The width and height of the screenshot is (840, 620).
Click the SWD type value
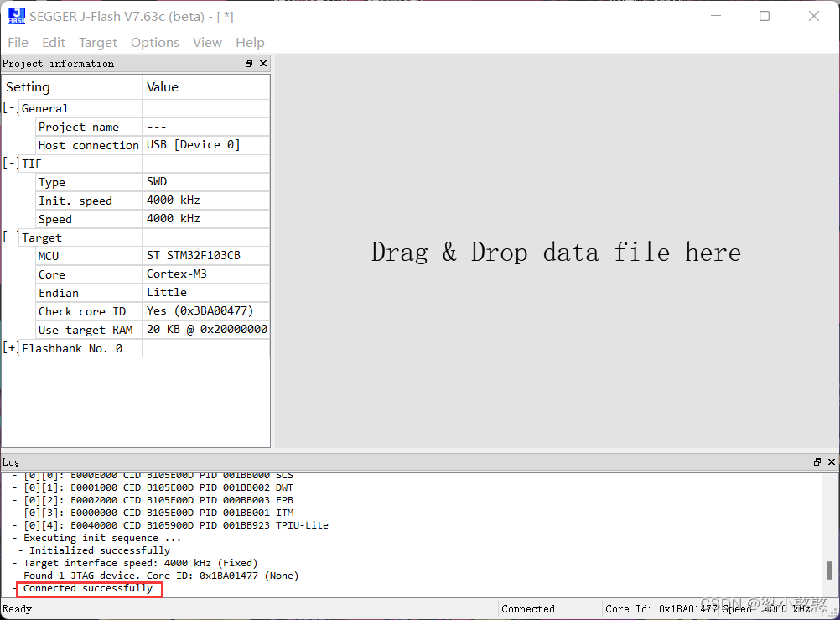tap(157, 182)
